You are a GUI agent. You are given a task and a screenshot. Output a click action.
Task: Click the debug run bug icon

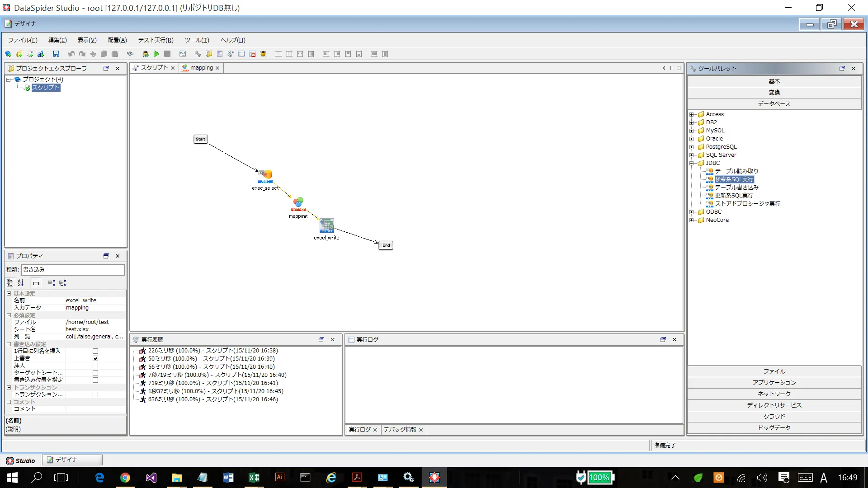pyautogui.click(x=145, y=54)
